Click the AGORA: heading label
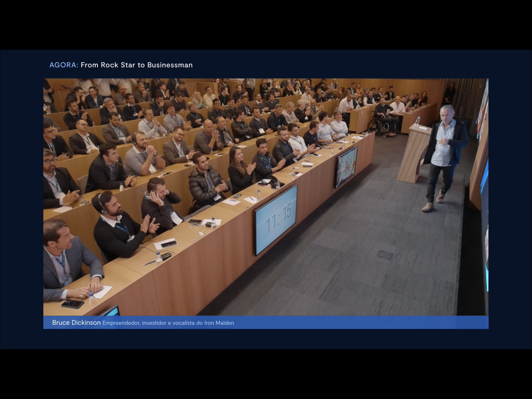The image size is (532, 399). 63,65
